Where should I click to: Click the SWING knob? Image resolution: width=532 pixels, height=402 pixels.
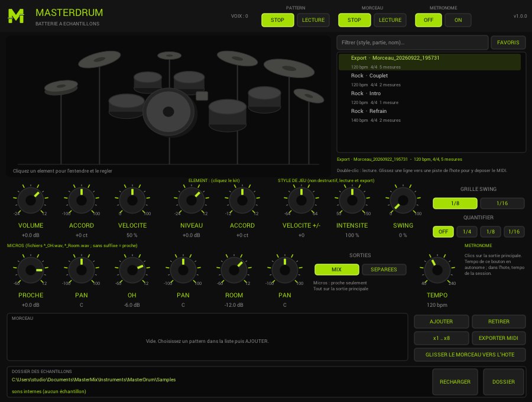point(403,200)
